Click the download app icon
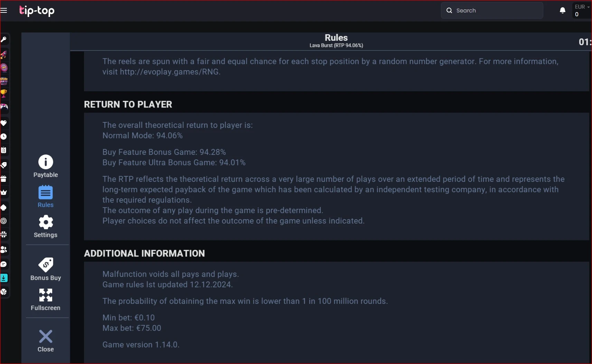This screenshot has height=364, width=592. pos(4,278)
